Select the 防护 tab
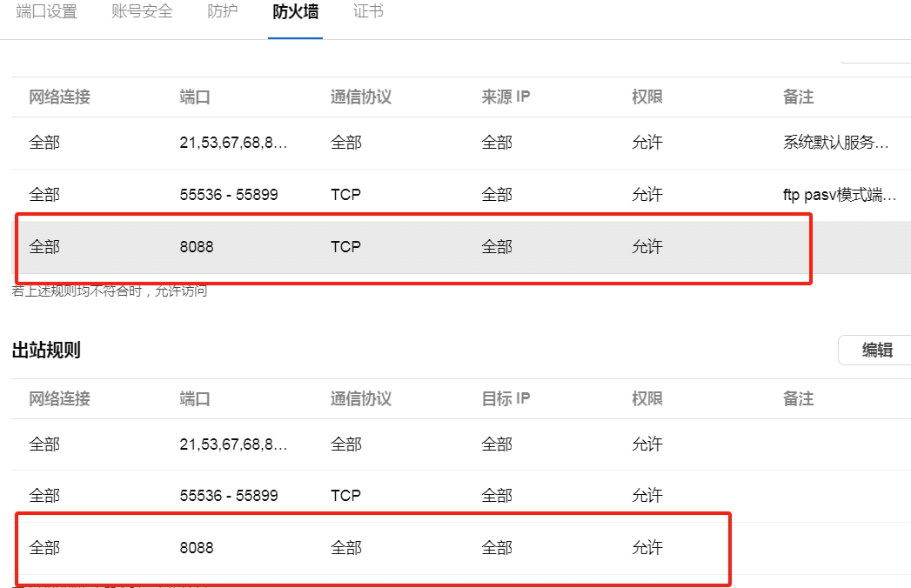Viewport: 911px width, 588px height. [x=223, y=11]
